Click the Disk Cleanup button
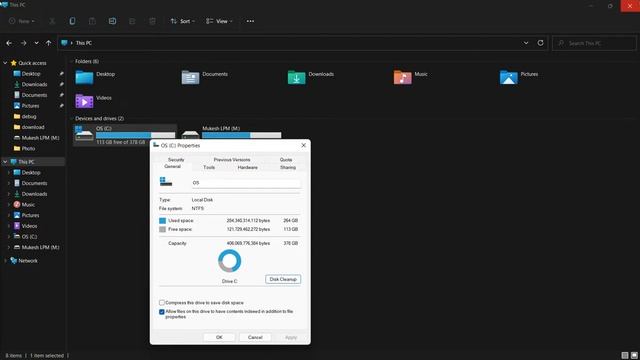The height and width of the screenshot is (360, 640). [x=283, y=279]
